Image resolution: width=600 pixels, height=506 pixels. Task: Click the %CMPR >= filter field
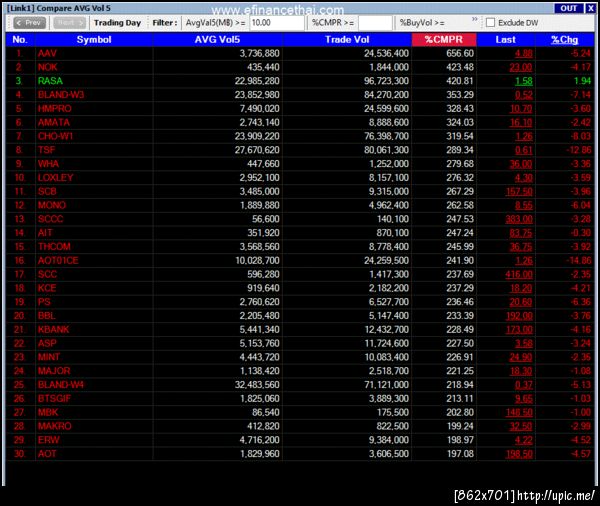(x=375, y=23)
